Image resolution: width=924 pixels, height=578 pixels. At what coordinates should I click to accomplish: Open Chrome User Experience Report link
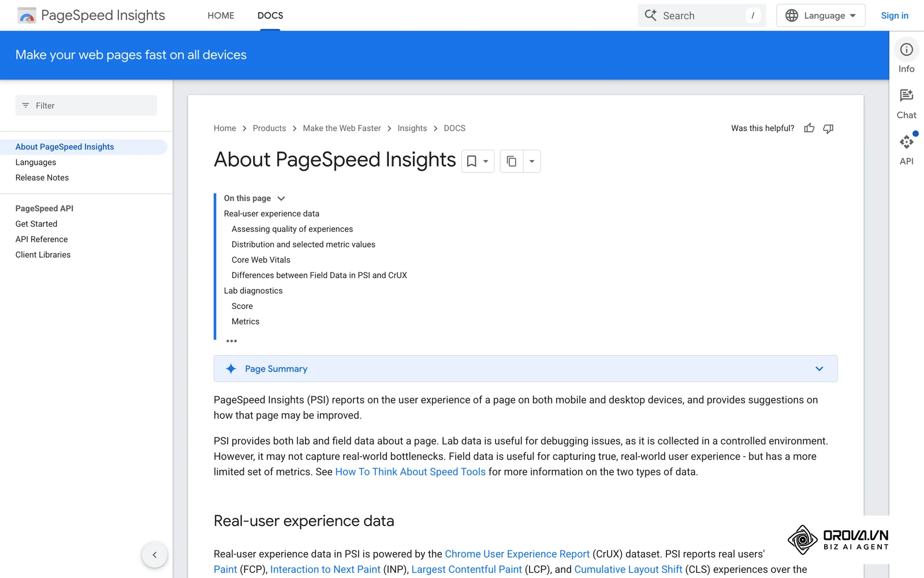[517, 554]
